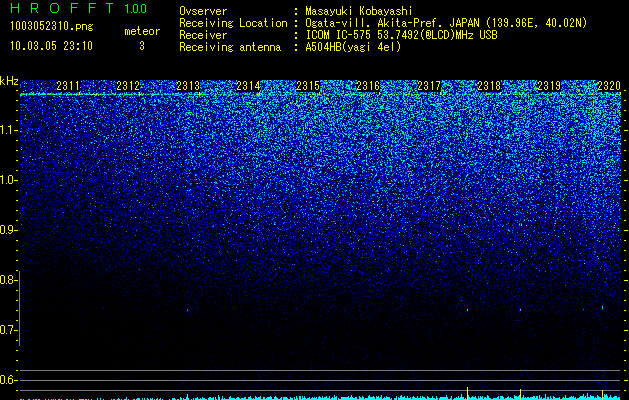Click the yellow meteor marker within minute 23:18
Viewport: 629px width, 400px height.
coord(520,394)
